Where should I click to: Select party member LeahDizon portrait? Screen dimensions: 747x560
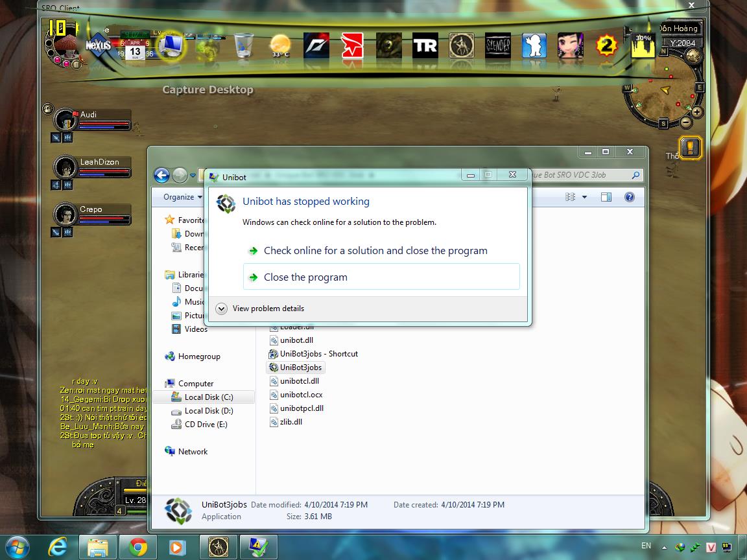coord(65,167)
